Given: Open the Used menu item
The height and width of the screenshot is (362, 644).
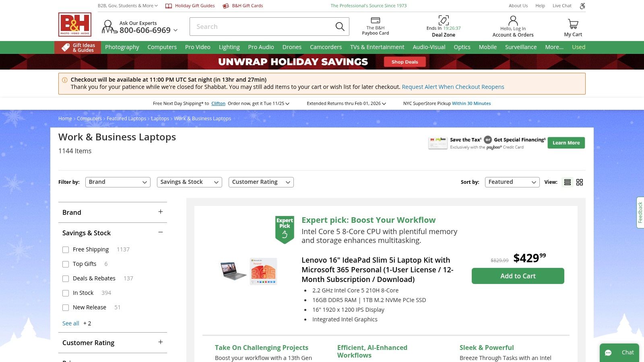Looking at the screenshot, I should (578, 47).
